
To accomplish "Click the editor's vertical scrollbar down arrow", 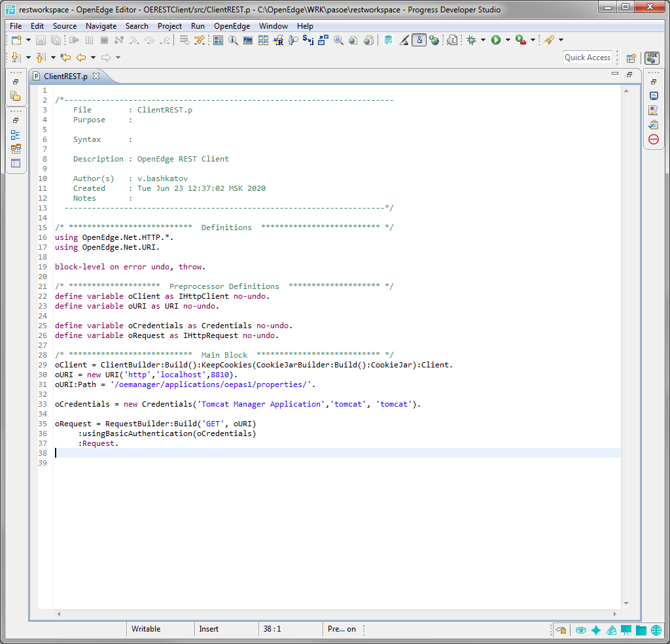I will (x=626, y=603).
